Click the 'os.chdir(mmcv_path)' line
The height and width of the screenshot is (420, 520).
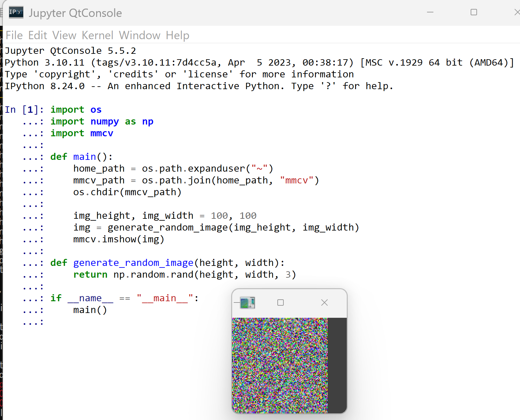[127, 192]
